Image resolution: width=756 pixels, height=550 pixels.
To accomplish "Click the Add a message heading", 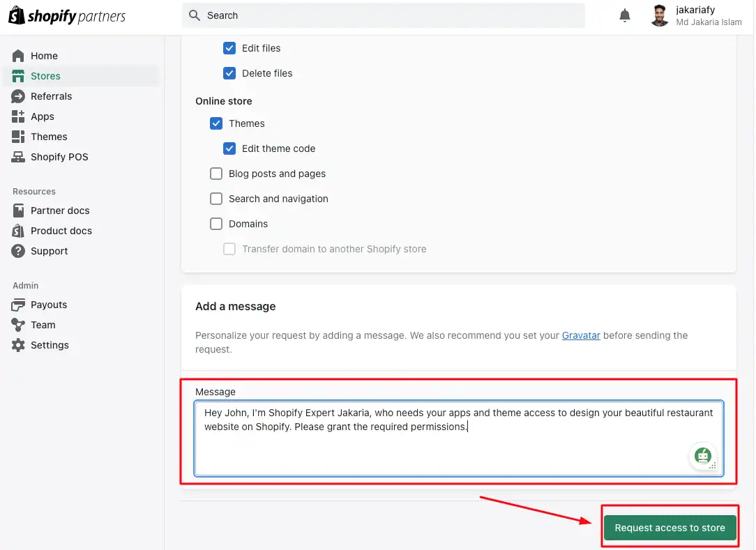I will pyautogui.click(x=235, y=307).
